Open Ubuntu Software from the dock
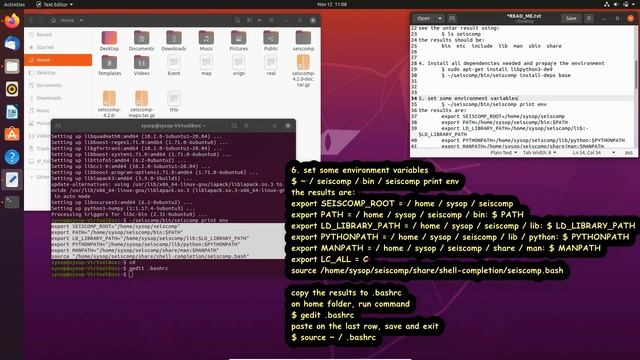Screen dimensions: 640x360 coord(12,134)
